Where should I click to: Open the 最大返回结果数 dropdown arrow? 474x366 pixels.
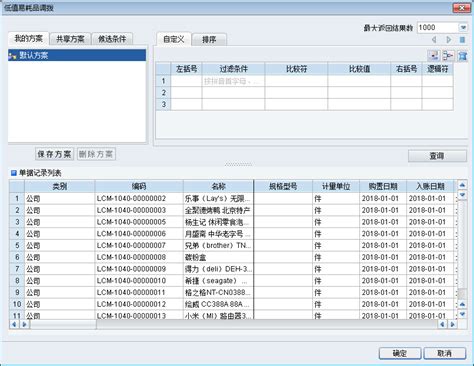click(463, 28)
